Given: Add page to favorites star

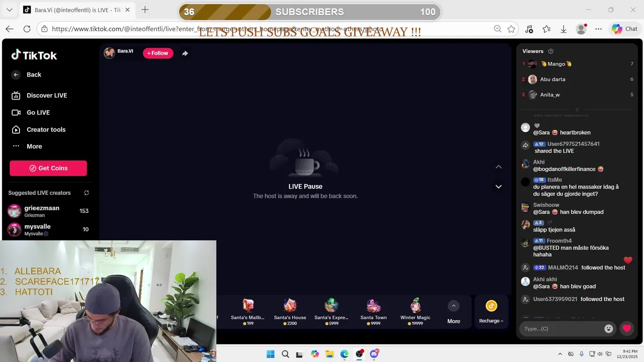Looking at the screenshot, I should [512, 29].
